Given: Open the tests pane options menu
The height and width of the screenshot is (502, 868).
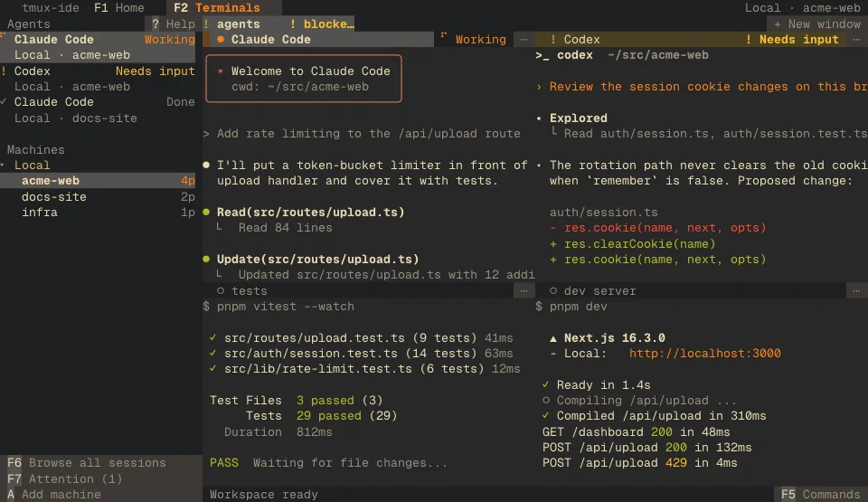Looking at the screenshot, I should 524,290.
